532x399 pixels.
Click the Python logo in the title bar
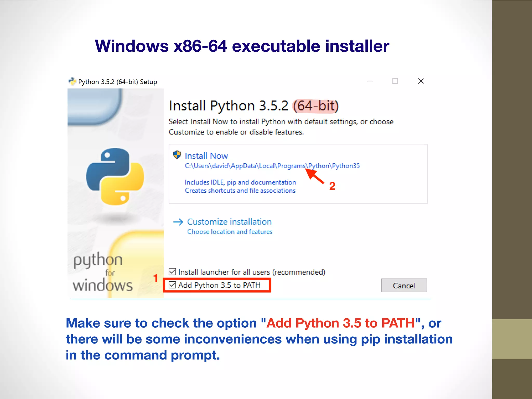(72, 82)
